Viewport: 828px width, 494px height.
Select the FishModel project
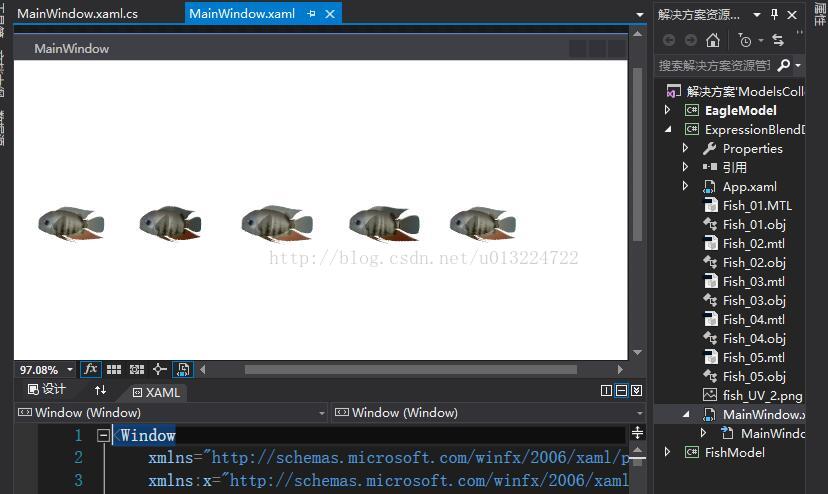coord(735,453)
